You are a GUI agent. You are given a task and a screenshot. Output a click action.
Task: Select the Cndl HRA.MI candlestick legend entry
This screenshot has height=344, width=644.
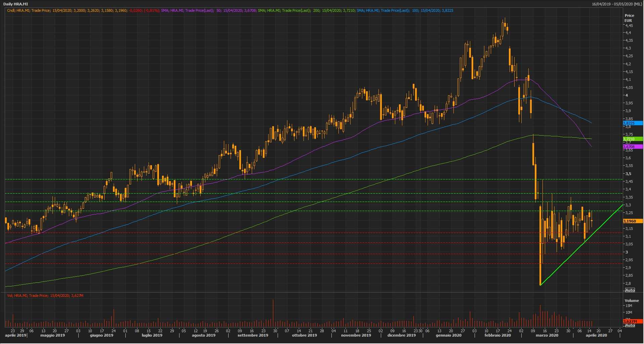[x=67, y=10]
